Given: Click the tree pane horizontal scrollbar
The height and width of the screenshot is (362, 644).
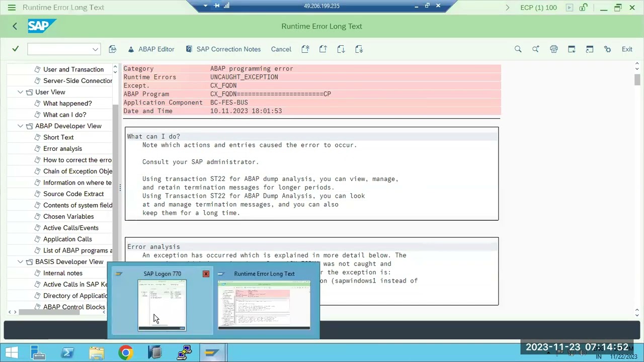Looking at the screenshot, I should pyautogui.click(x=49, y=312).
